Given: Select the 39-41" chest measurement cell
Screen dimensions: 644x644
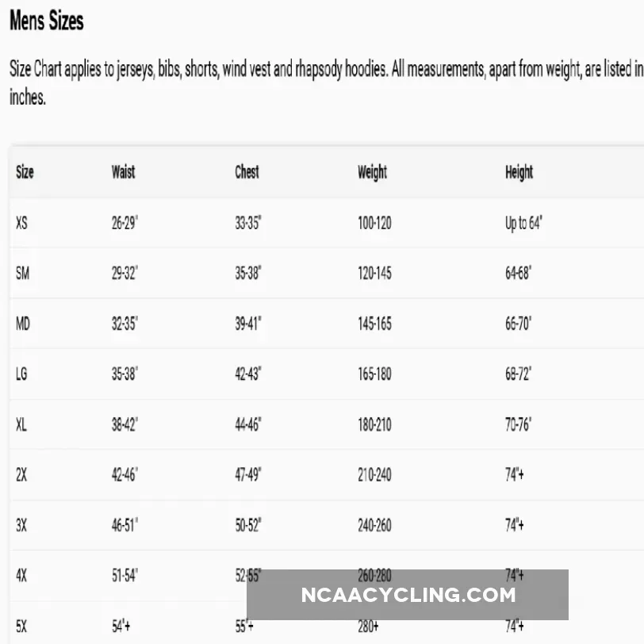Looking at the screenshot, I should (x=248, y=324).
